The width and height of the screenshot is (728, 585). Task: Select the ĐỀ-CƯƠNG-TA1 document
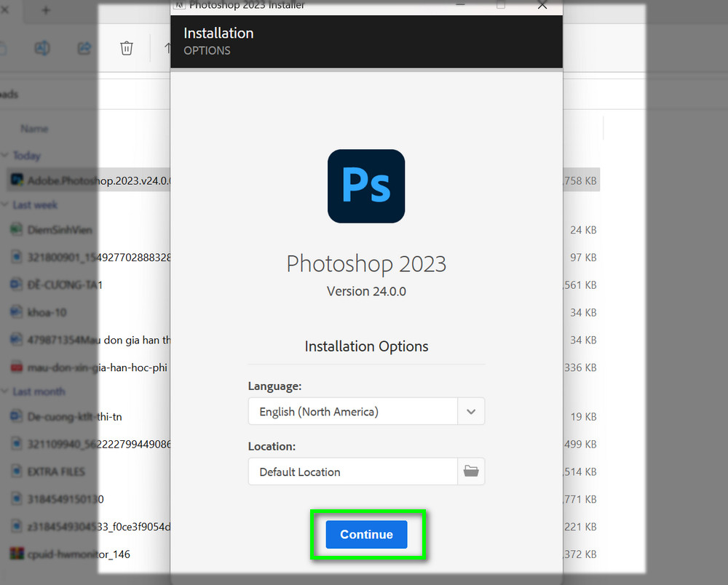coord(65,284)
